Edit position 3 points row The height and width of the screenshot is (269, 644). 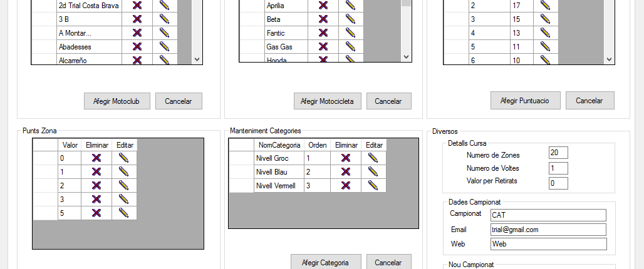(545, 19)
